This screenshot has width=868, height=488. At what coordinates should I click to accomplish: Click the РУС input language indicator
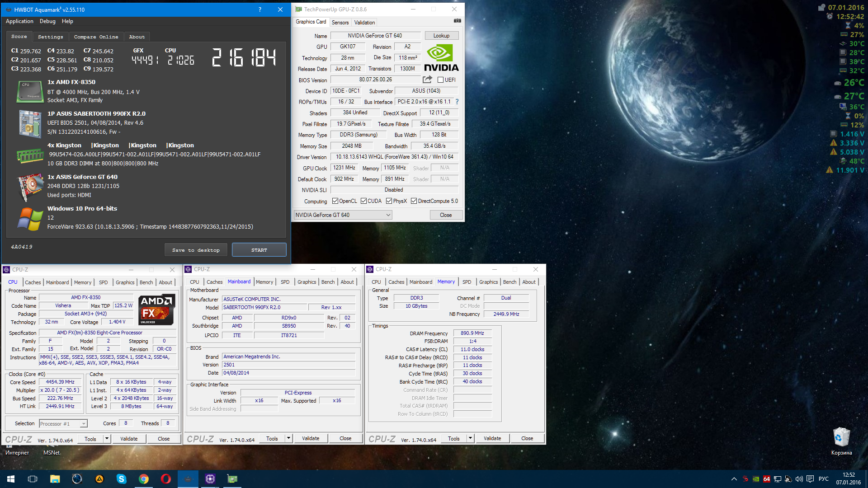pyautogui.click(x=824, y=479)
